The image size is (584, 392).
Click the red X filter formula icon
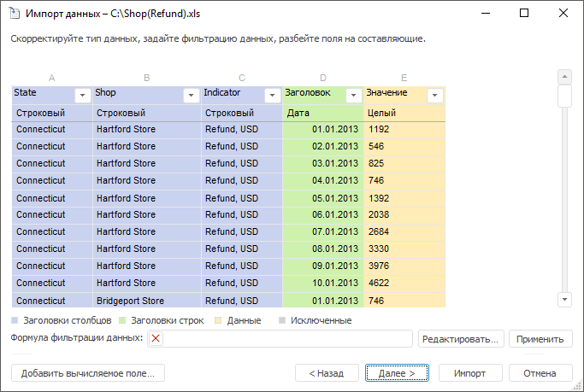tap(156, 339)
